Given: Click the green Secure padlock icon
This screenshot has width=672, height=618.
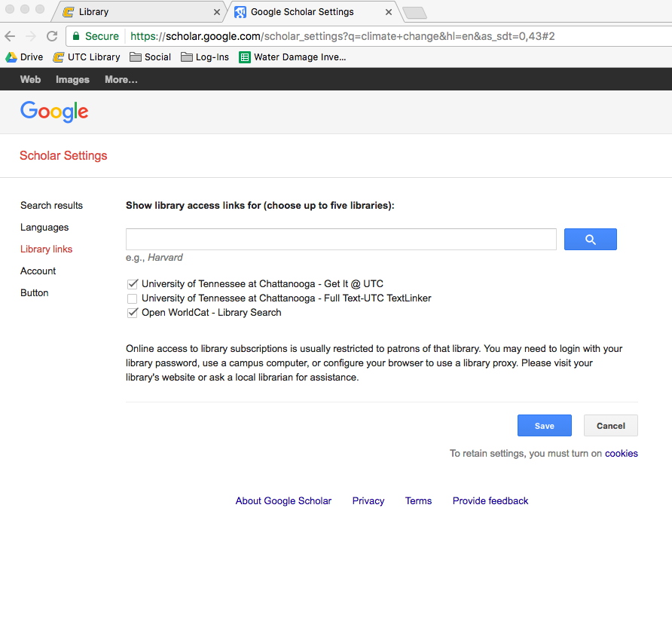Looking at the screenshot, I should point(76,36).
